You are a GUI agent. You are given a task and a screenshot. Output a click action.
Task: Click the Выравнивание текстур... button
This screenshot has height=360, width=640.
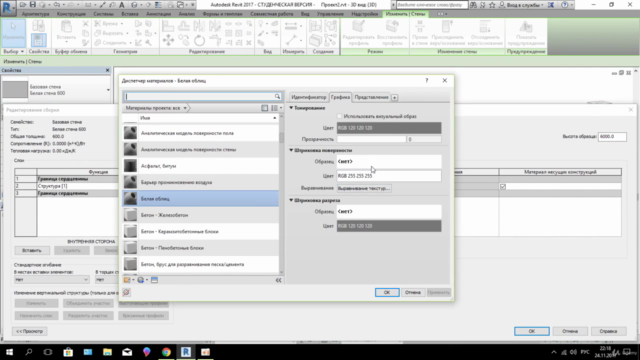[x=364, y=188]
